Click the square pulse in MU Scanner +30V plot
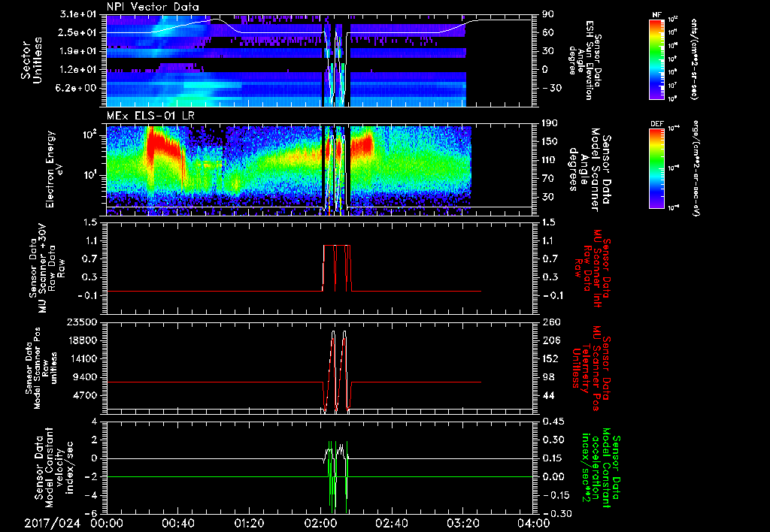 click(x=337, y=268)
